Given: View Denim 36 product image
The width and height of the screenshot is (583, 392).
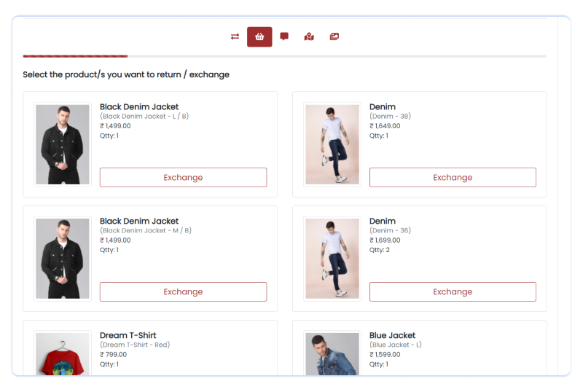Looking at the screenshot, I should 332,259.
